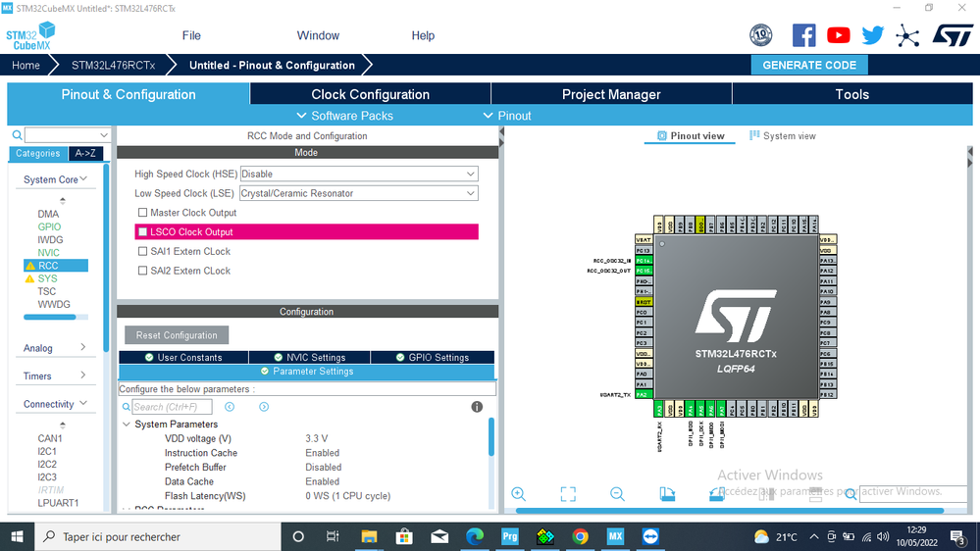Go to previous parameter search result
This screenshot has height=551, width=980.
230,407
